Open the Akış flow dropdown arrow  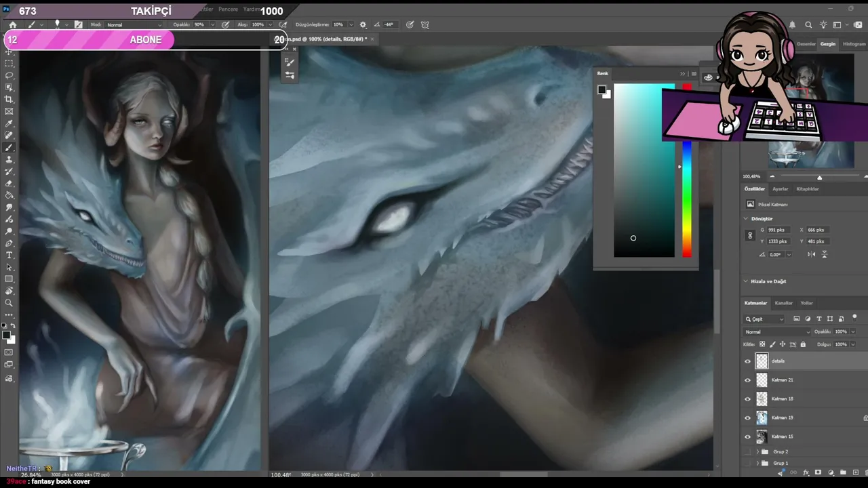click(269, 25)
